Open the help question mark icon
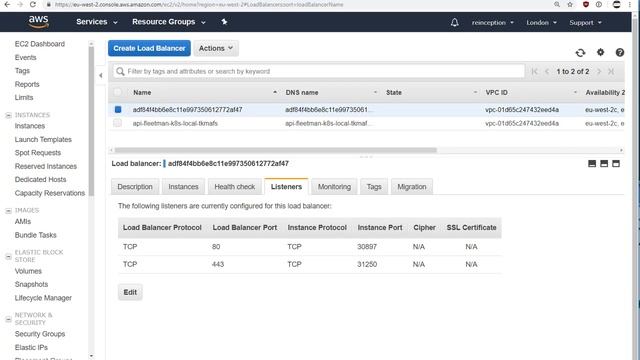The height and width of the screenshot is (360, 640). coord(620,52)
